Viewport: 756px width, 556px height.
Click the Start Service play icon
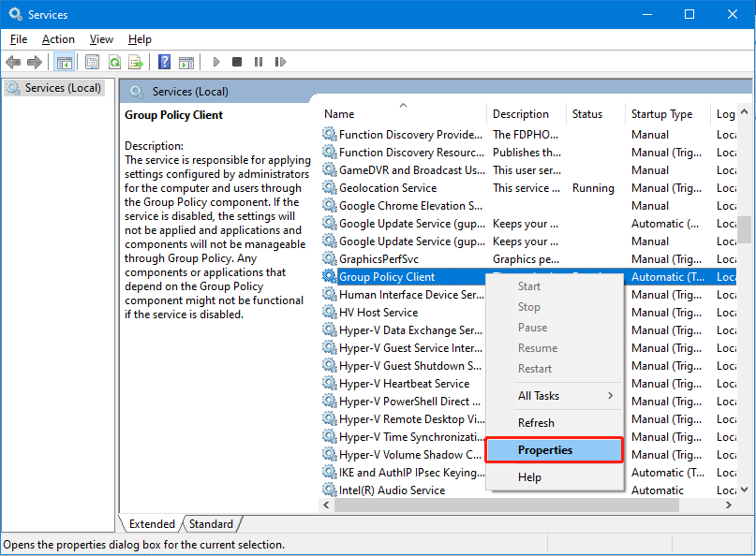[216, 63]
